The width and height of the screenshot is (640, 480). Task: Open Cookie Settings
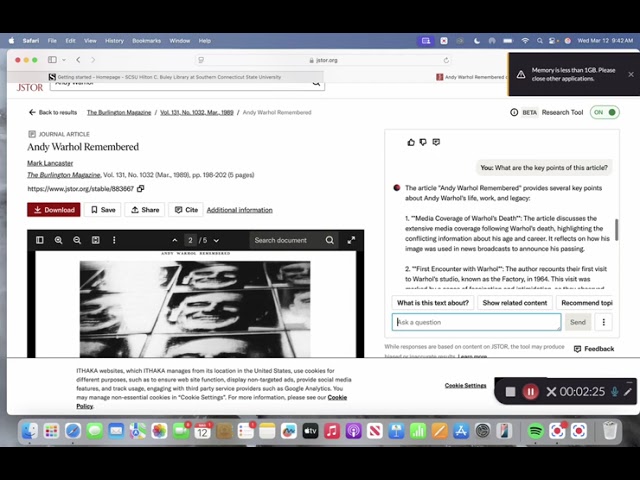(465, 385)
